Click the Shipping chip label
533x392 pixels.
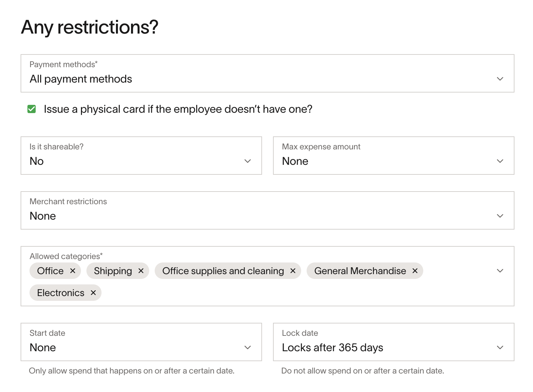(113, 271)
